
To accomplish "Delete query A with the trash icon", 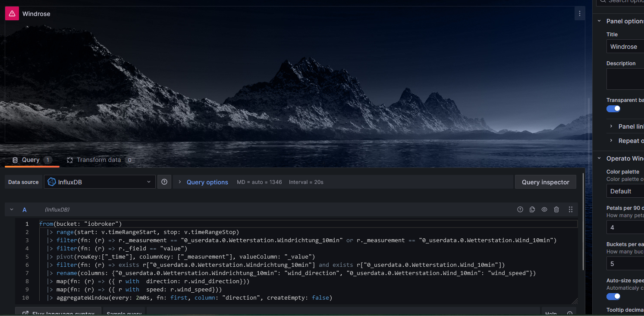I will 556,209.
